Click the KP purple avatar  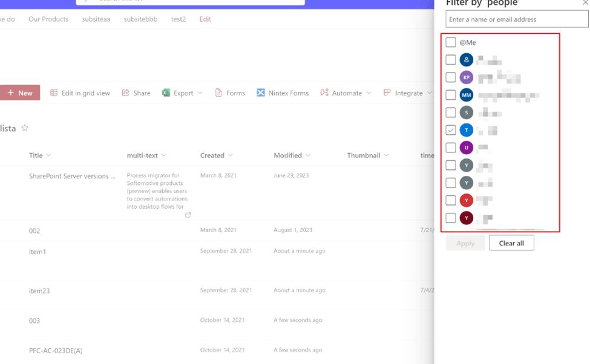466,77
